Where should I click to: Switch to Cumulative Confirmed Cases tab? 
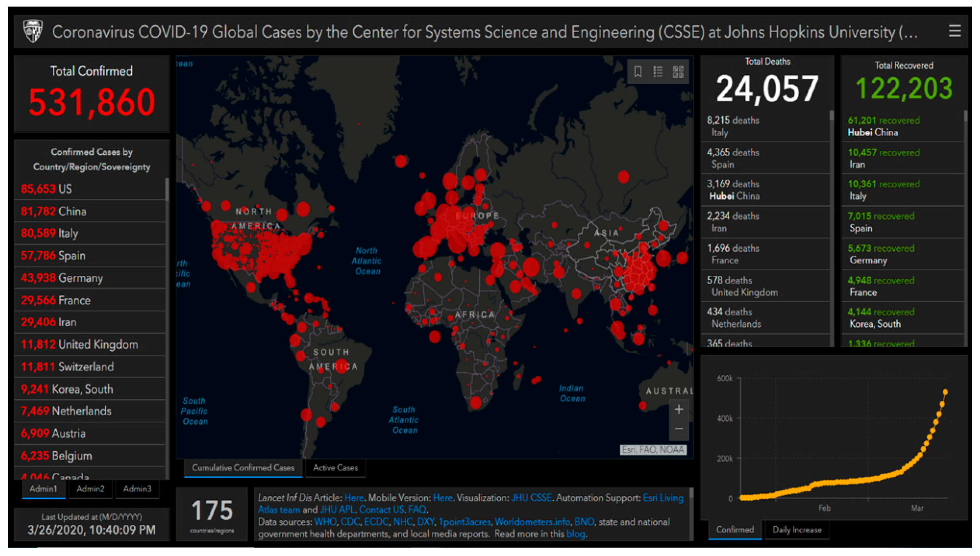coord(243,468)
